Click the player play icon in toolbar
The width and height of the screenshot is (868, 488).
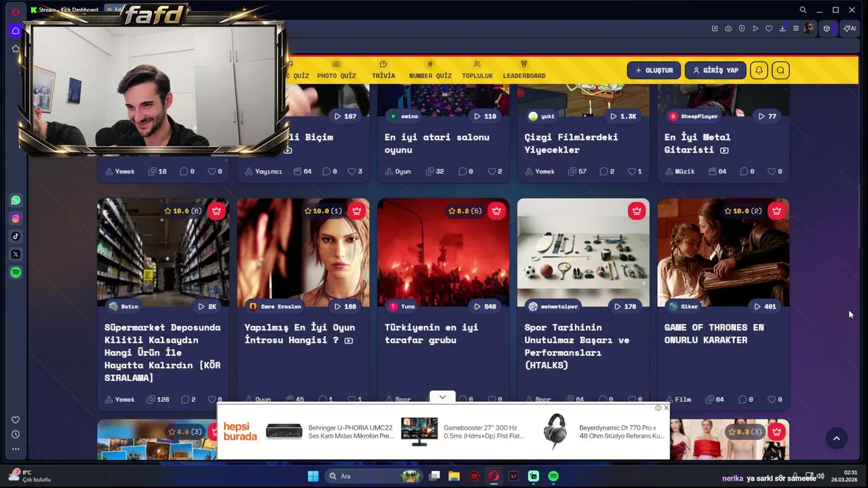point(755,28)
